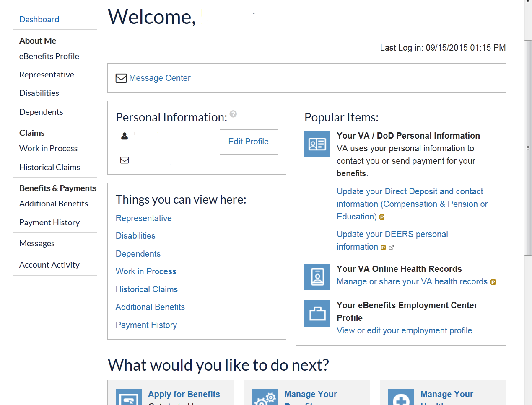Image resolution: width=532 pixels, height=405 pixels.
Task: Click Dependents link under Things you can view
Action: pyautogui.click(x=138, y=254)
